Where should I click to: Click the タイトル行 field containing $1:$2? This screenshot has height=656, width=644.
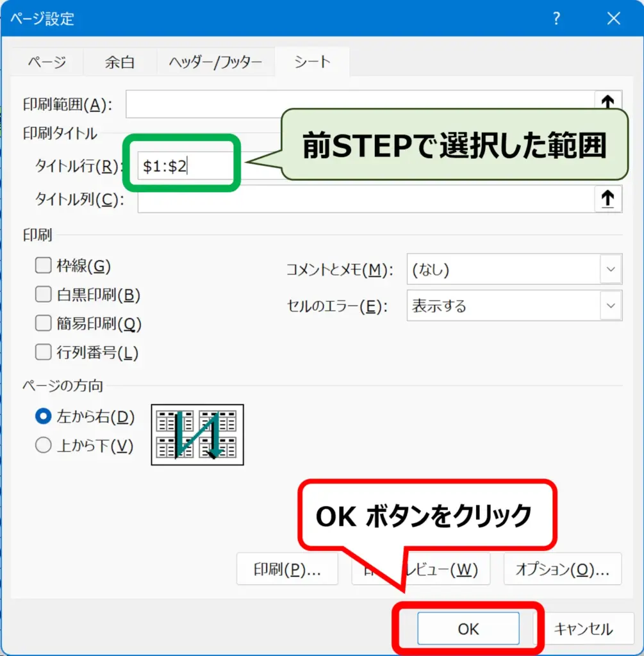pyautogui.click(x=186, y=167)
